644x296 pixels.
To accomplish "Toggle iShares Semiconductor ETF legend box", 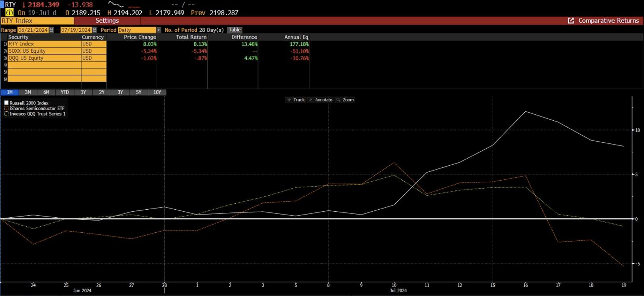I will click(6, 108).
